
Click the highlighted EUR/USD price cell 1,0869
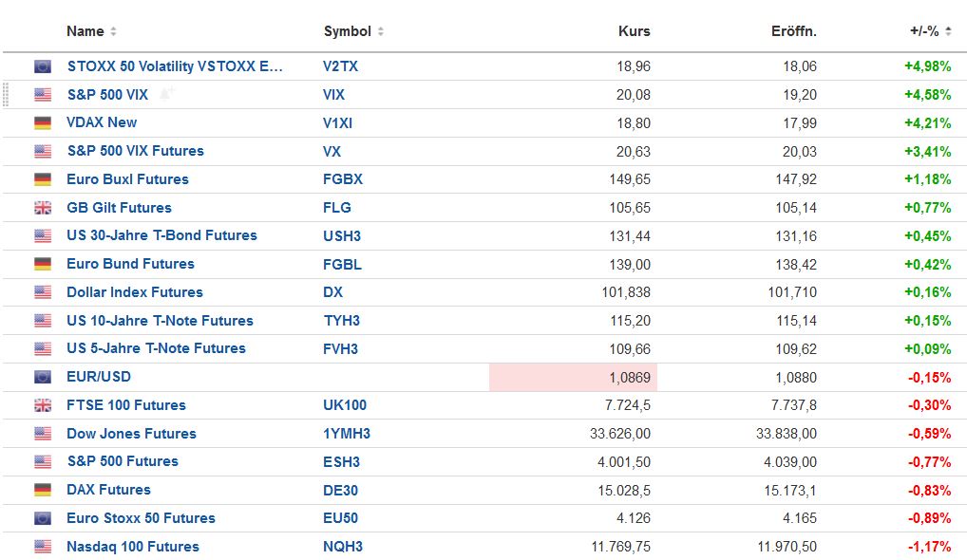[x=573, y=377]
